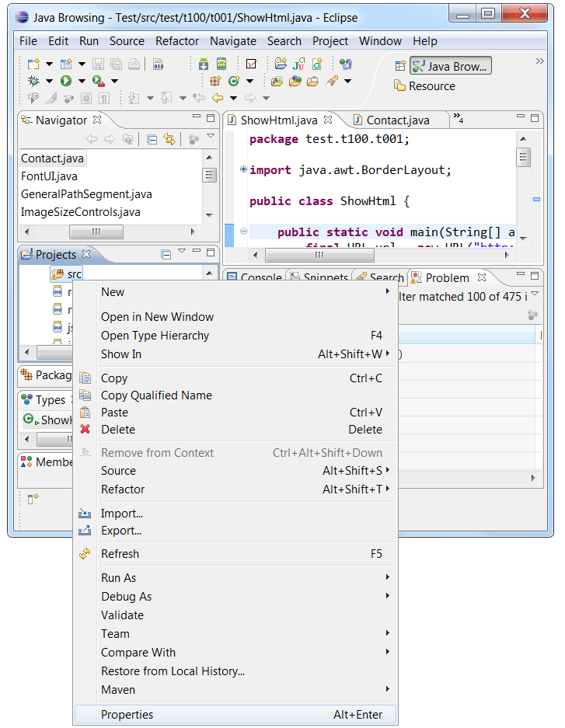Select Restore from Local History entry
Image resolution: width=565 pixels, height=728 pixels.
(x=235, y=671)
